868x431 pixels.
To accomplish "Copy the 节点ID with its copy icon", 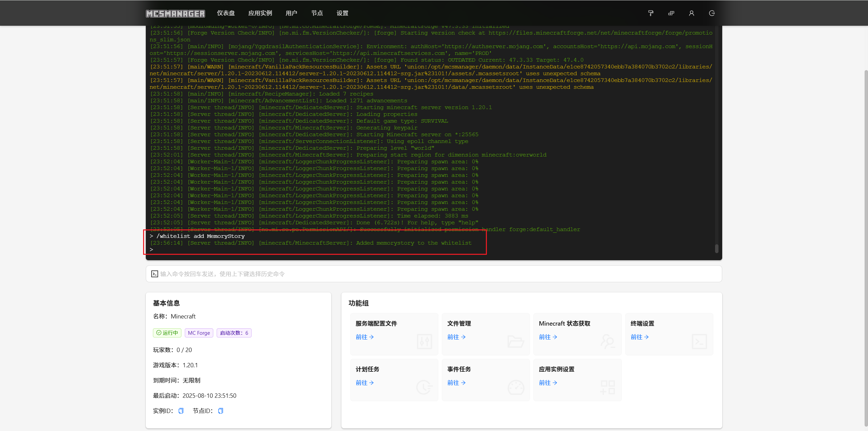I will [221, 411].
